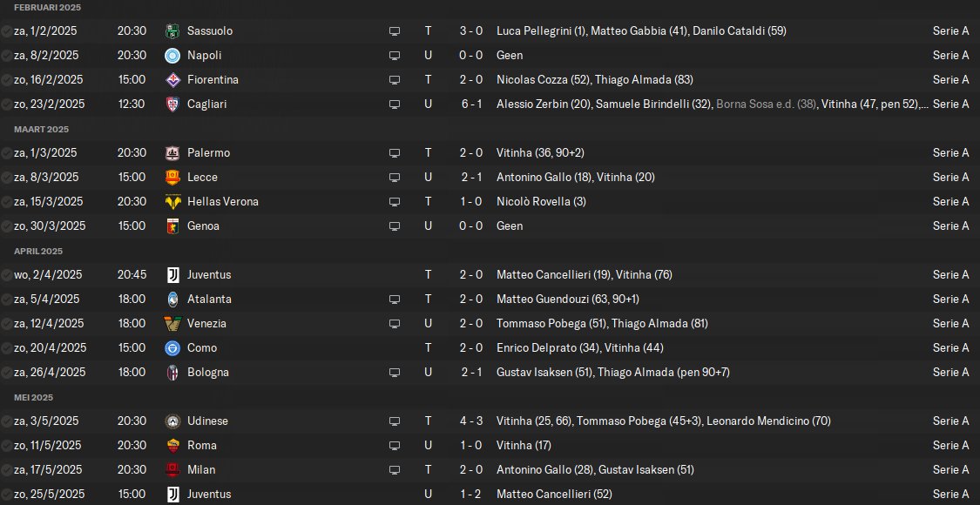This screenshot has width=980, height=505.
Task: Click Serie A on the Milan row
Action: (x=950, y=469)
